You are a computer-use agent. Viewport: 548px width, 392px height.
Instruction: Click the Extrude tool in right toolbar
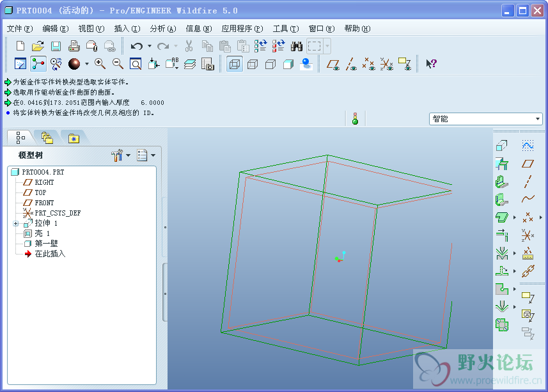tap(502, 145)
